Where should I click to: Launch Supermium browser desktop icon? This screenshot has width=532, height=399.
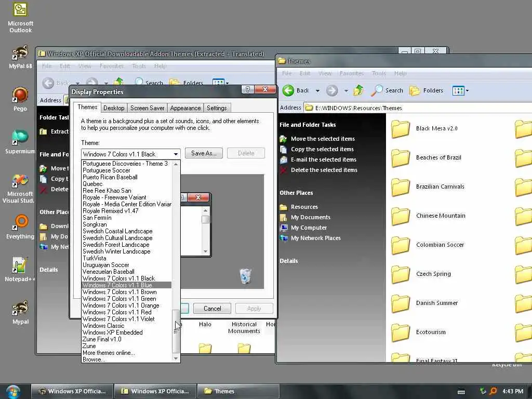point(20,142)
